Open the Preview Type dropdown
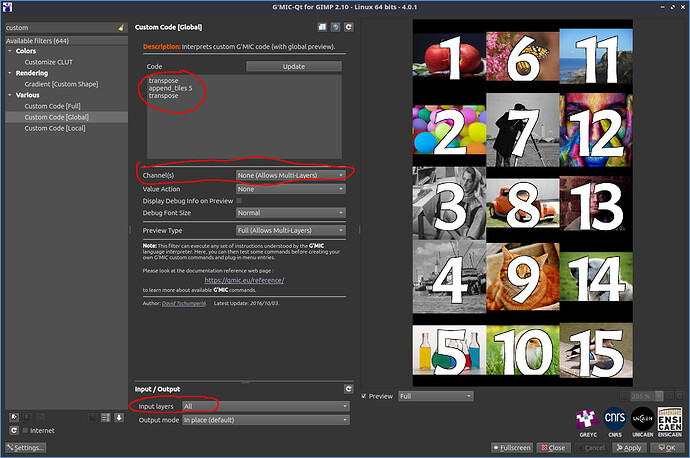Viewport: 690px width, 458px height. pos(291,230)
